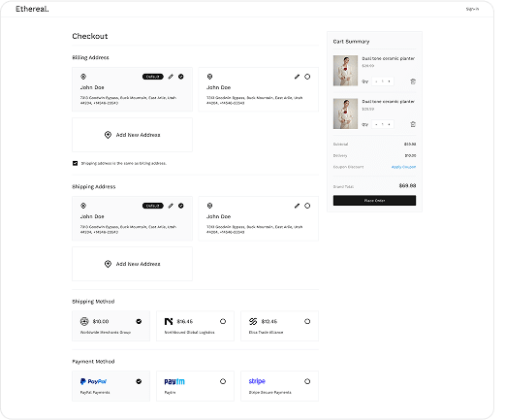Go to Ethereal home logo
The image size is (505, 420).
32,9
